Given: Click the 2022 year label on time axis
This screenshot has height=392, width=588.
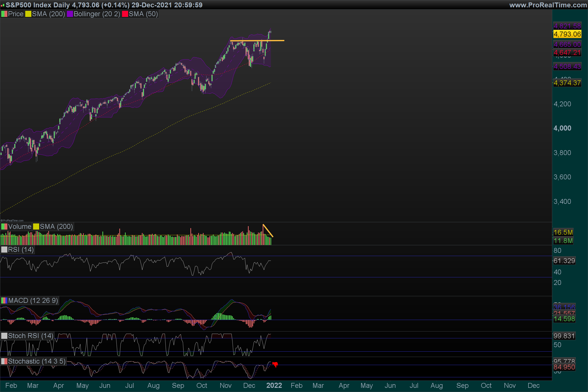Looking at the screenshot, I should [274, 385].
